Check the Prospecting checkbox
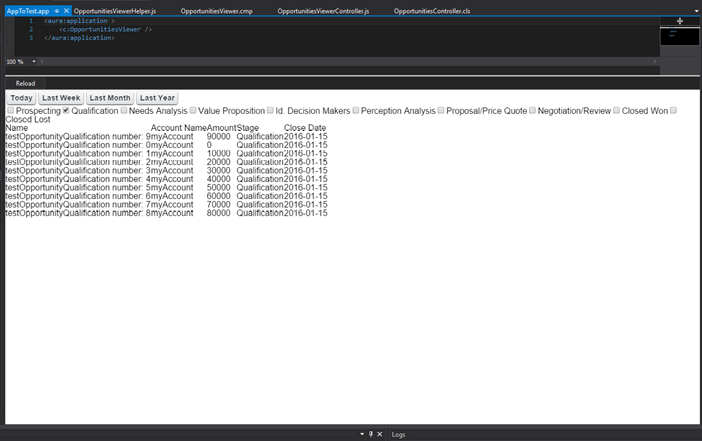702x441 pixels. point(10,110)
